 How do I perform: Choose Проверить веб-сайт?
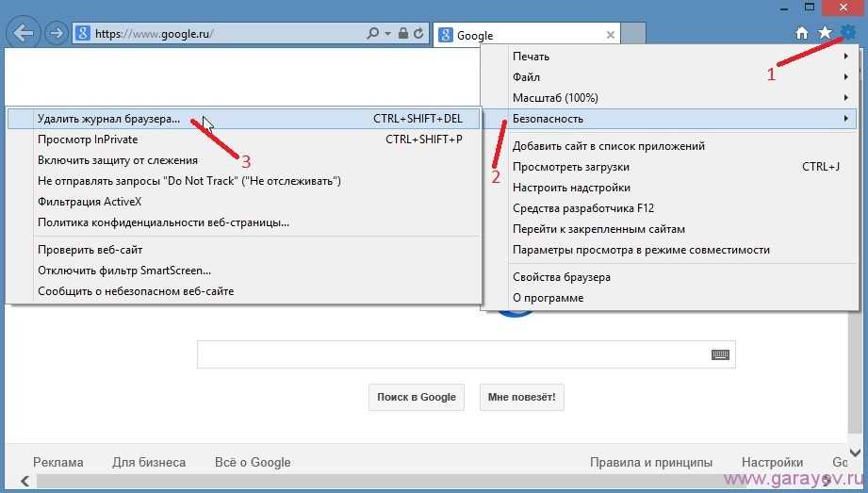pos(243,250)
